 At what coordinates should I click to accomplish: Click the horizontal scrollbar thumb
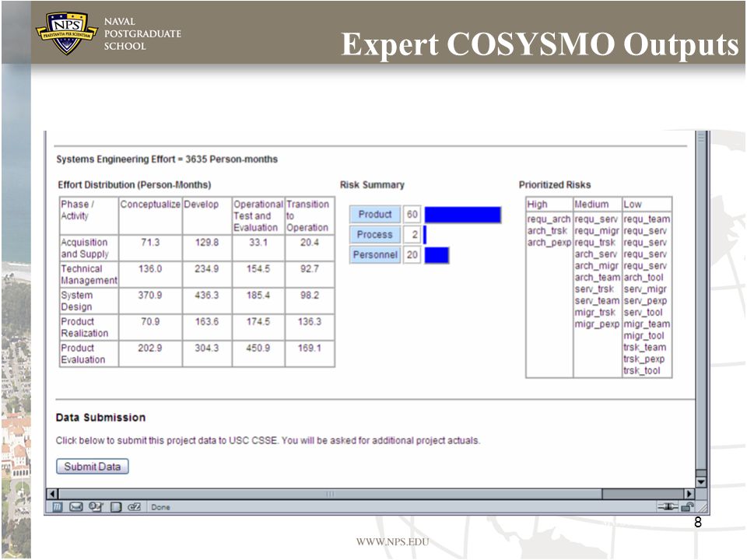[330, 494]
